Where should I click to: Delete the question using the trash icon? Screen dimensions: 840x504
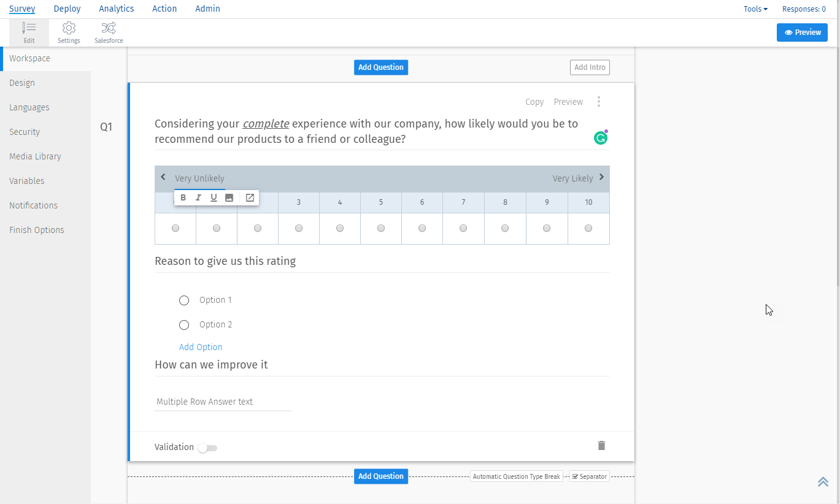[601, 446]
